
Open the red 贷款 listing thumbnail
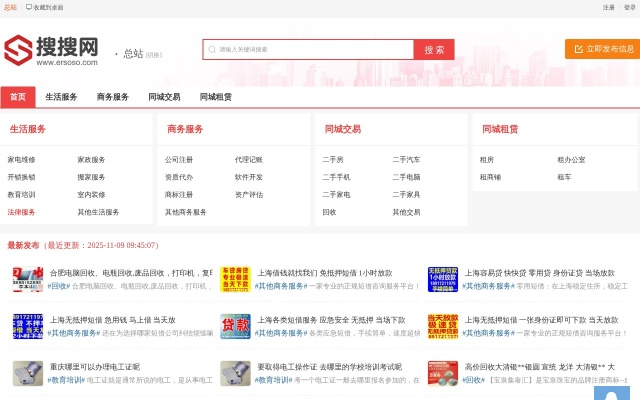pos(235,326)
